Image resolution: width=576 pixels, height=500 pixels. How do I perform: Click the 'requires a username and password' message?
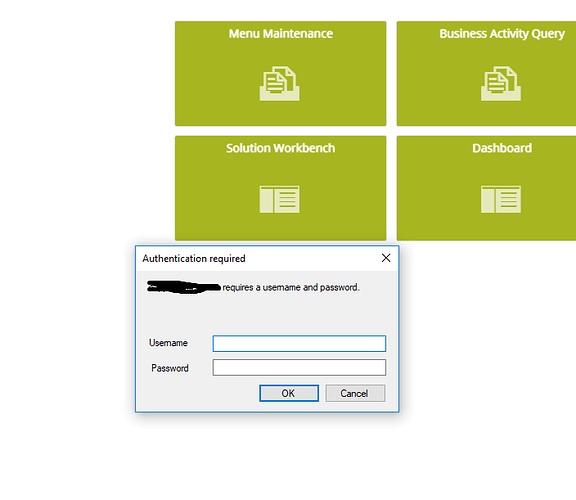[291, 287]
